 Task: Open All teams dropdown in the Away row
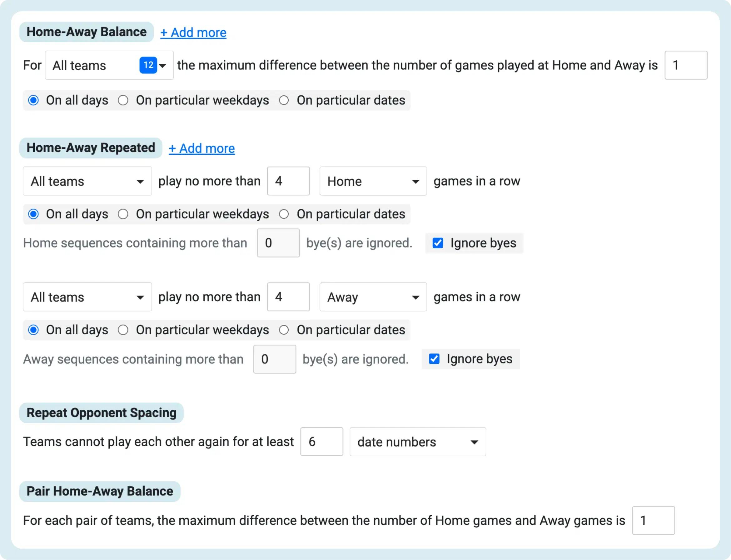[87, 297]
